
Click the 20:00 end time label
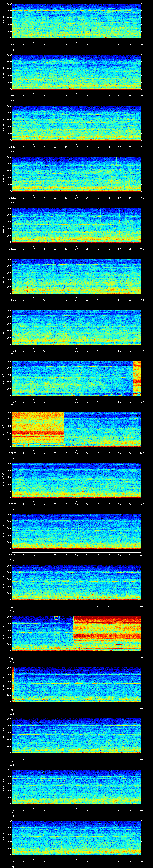pos(141,300)
